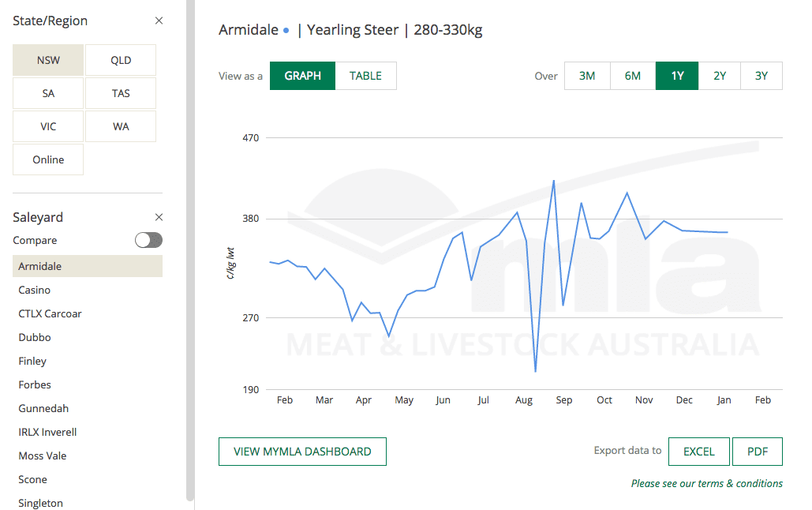812x510 pixels.
Task: Click the 'Jan' x-axis label
Action: click(724, 400)
